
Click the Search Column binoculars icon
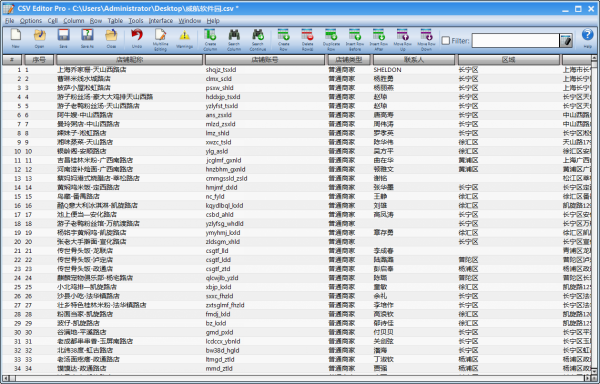tap(234, 39)
